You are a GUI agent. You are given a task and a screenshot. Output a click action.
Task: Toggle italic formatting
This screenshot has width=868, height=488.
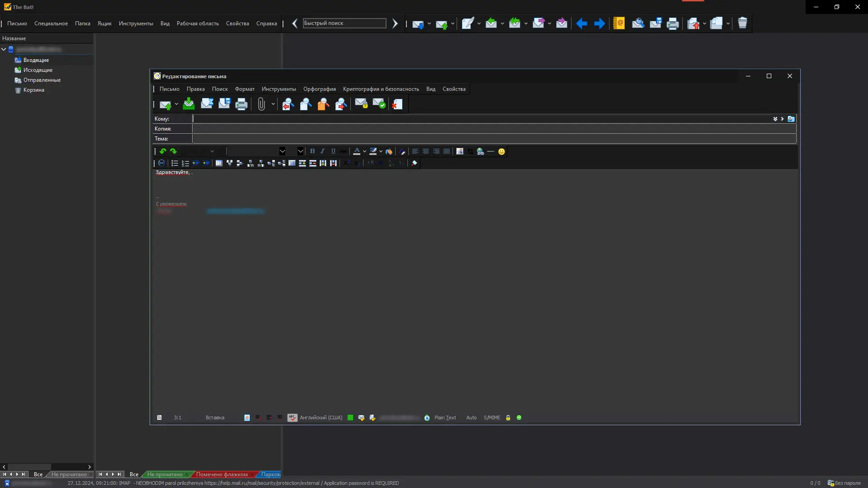pos(322,151)
